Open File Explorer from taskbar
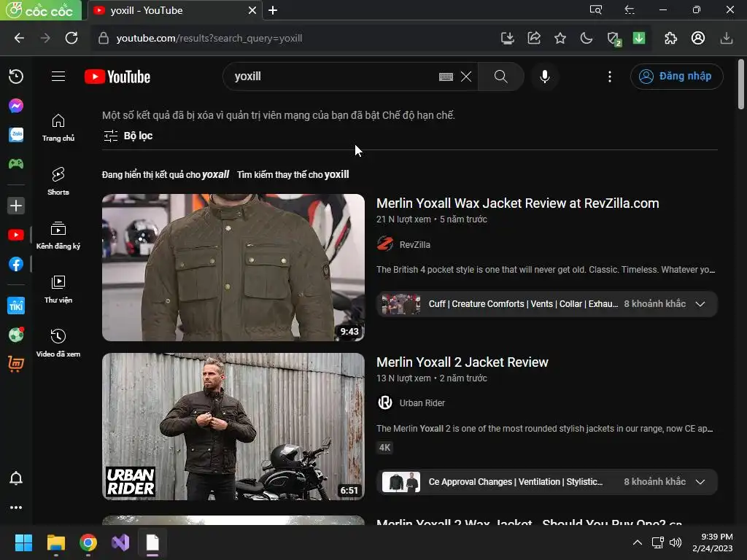 pos(55,542)
